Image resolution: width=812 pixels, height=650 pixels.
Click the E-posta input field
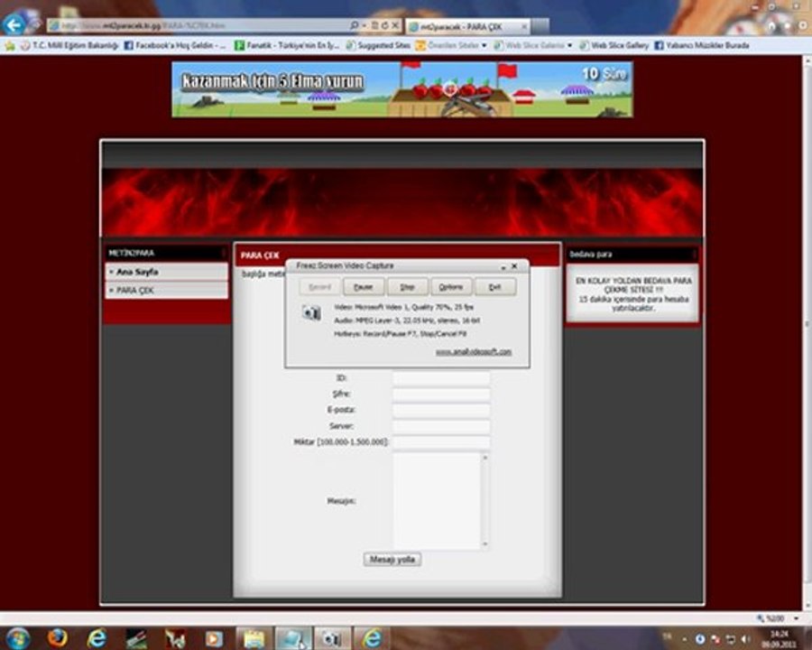[441, 411]
